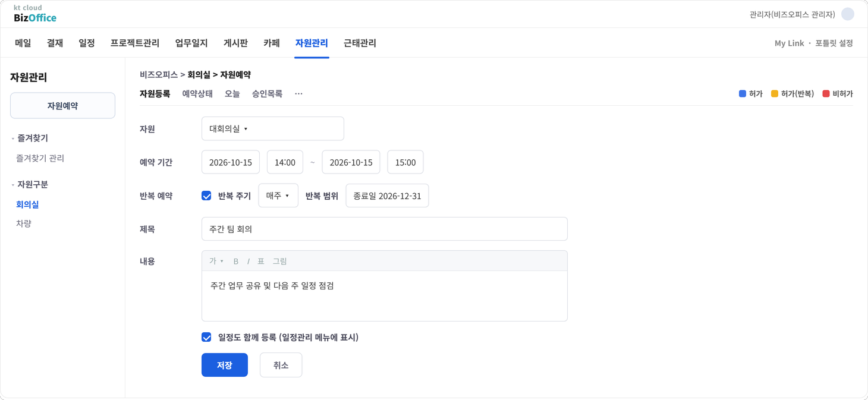Switch to the 자원등록 tab
Viewport: 868px width, 400px height.
pos(155,94)
